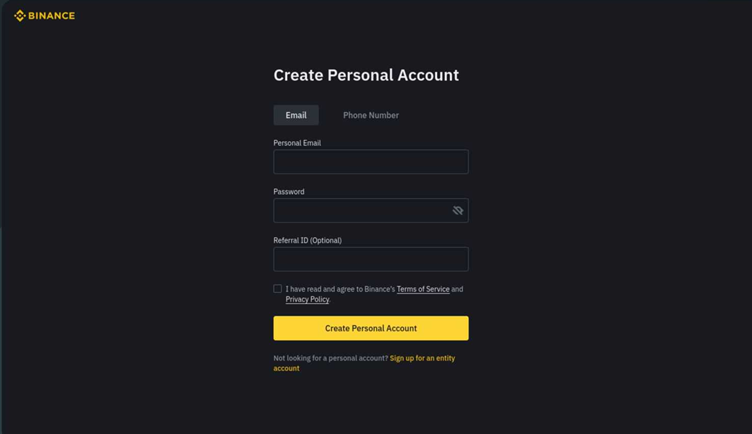Click the Password field label
Viewport: 752px width, 434px height.
[x=289, y=191]
